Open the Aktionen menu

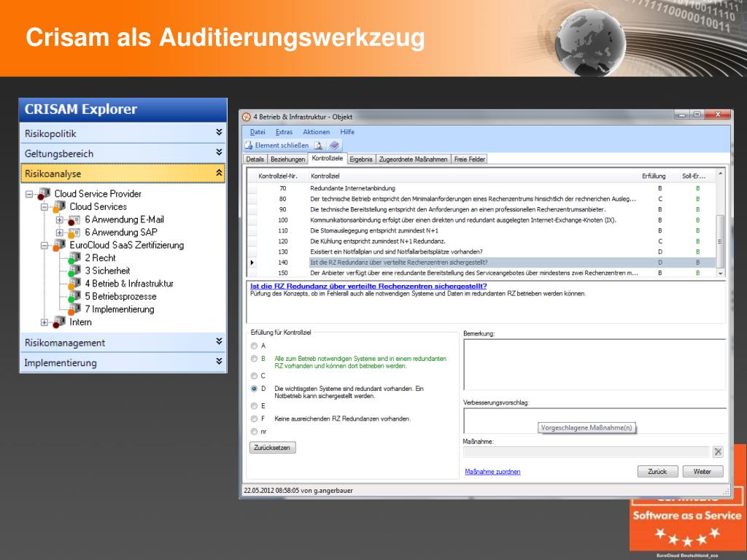coord(317,132)
